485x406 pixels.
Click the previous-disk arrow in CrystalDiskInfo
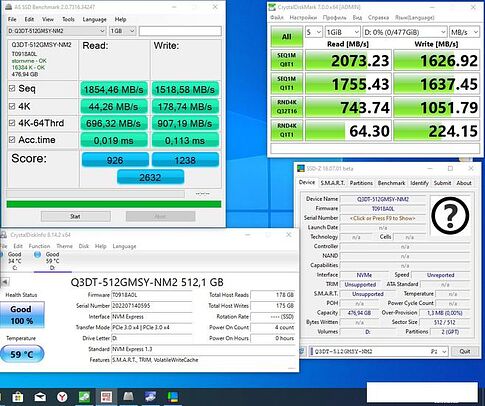pyautogui.click(x=5, y=282)
